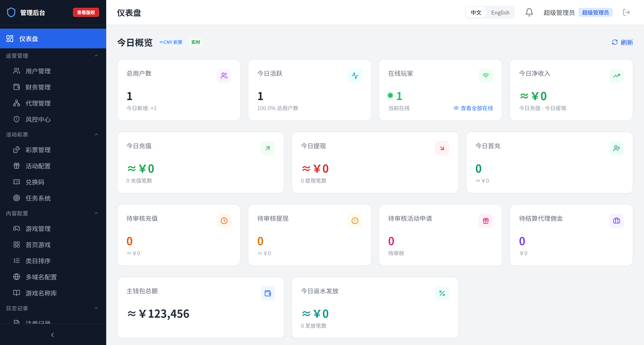The width and height of the screenshot is (644, 345).
Task: Click the shield logo beside 管理后台
Action: point(11,13)
